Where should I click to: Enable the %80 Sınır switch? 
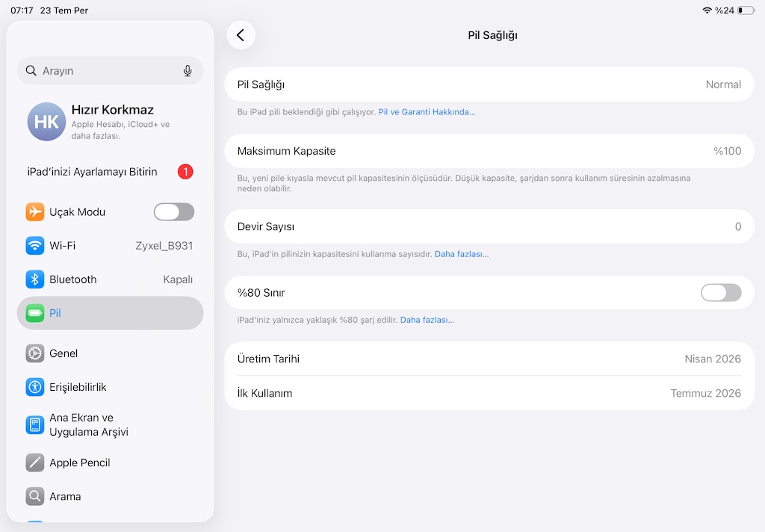coord(721,293)
